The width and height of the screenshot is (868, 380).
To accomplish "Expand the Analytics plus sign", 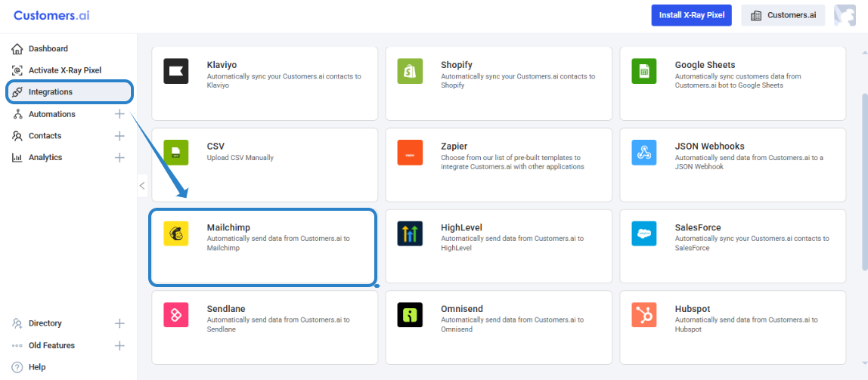I will point(119,157).
